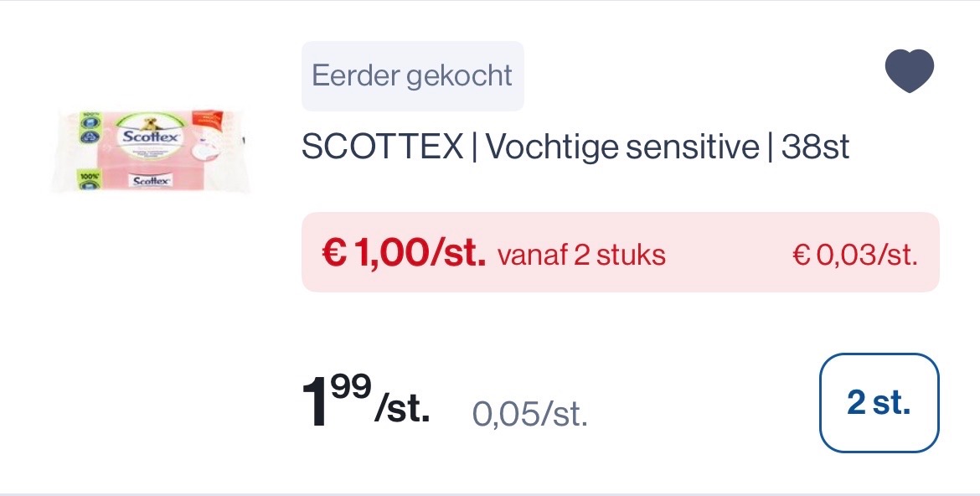The image size is (980, 496).
Task: Select the 'Eerder gekocht' label
Action: coord(412,75)
